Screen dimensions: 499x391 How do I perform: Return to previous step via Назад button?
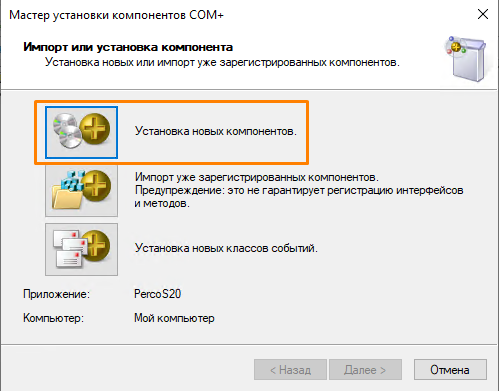(x=290, y=370)
